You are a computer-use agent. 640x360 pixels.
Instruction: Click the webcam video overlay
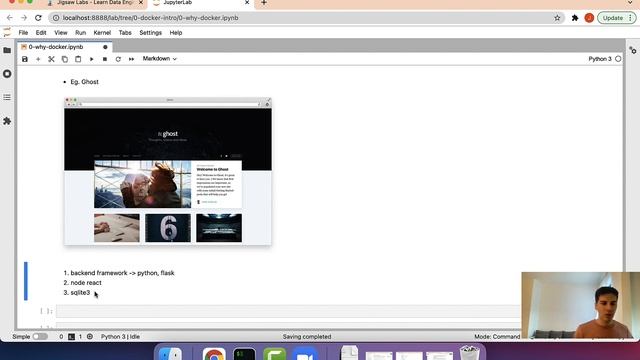coord(580,305)
